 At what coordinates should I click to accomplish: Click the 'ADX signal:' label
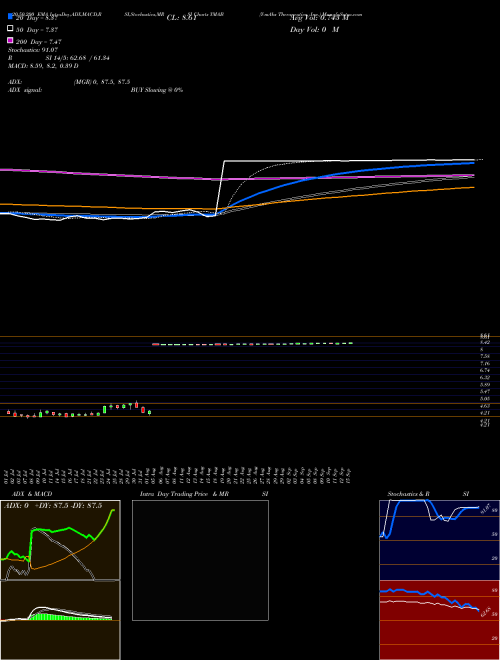[x=25, y=90]
